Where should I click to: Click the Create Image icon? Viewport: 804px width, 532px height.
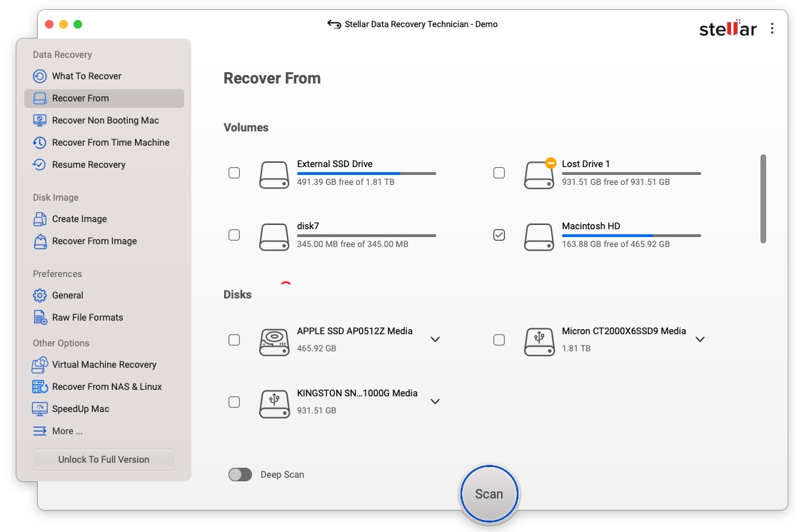tap(39, 219)
